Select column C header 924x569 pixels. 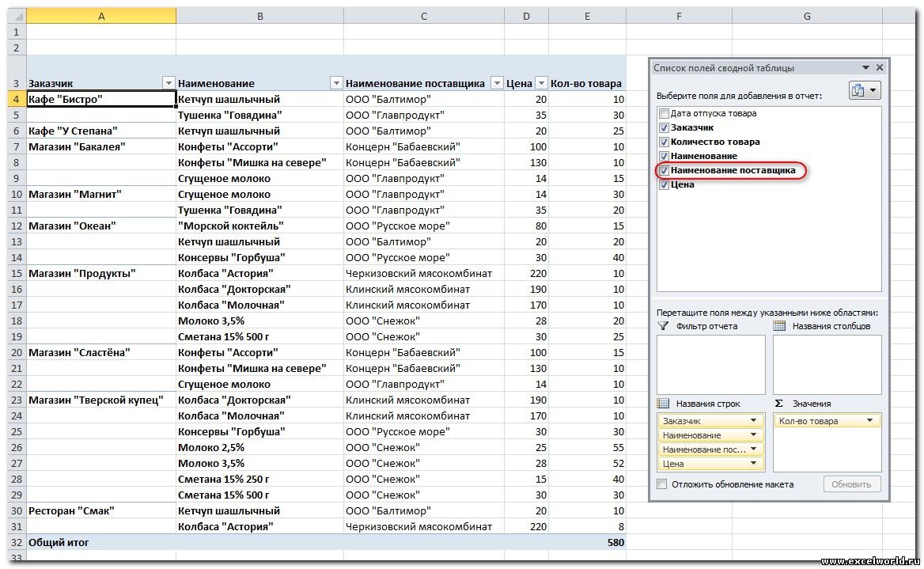pos(424,16)
